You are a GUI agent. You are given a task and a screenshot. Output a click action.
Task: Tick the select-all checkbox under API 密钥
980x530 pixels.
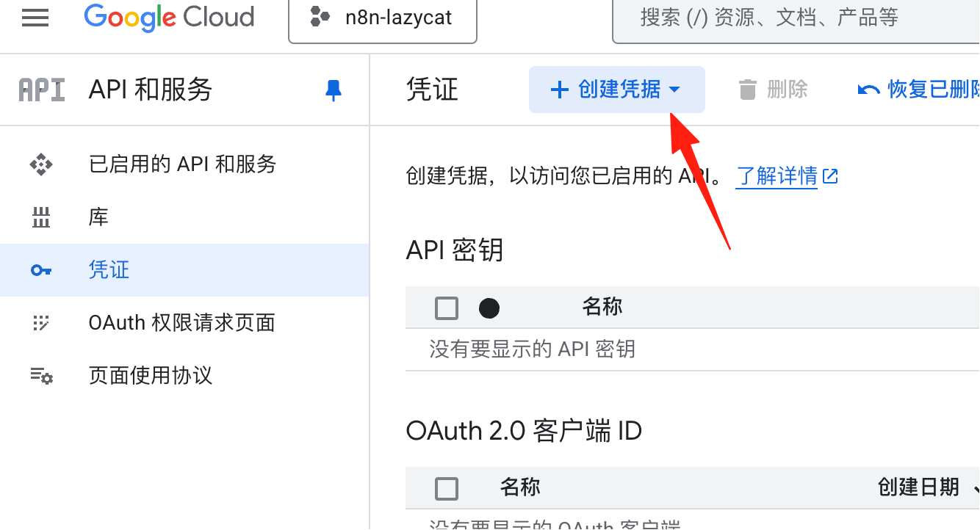(x=447, y=308)
